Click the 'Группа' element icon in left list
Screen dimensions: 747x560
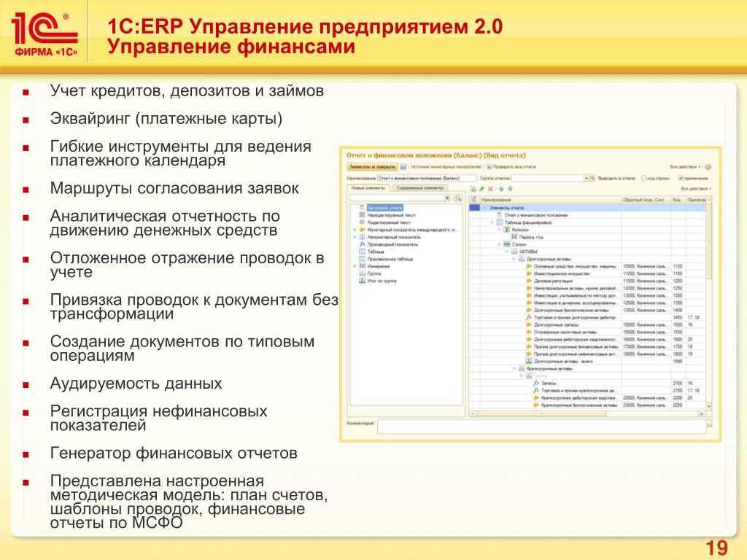coord(363,273)
